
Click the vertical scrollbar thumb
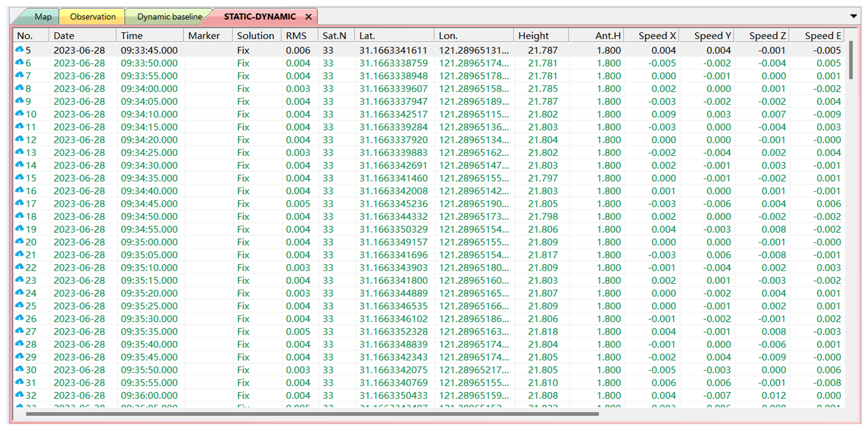coord(851,60)
